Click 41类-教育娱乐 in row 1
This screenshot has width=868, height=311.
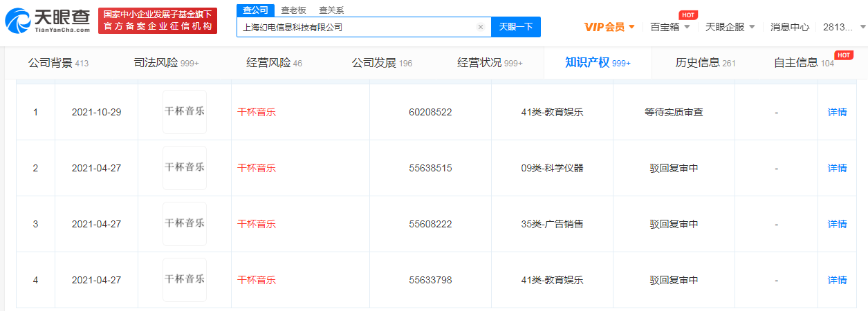point(552,112)
